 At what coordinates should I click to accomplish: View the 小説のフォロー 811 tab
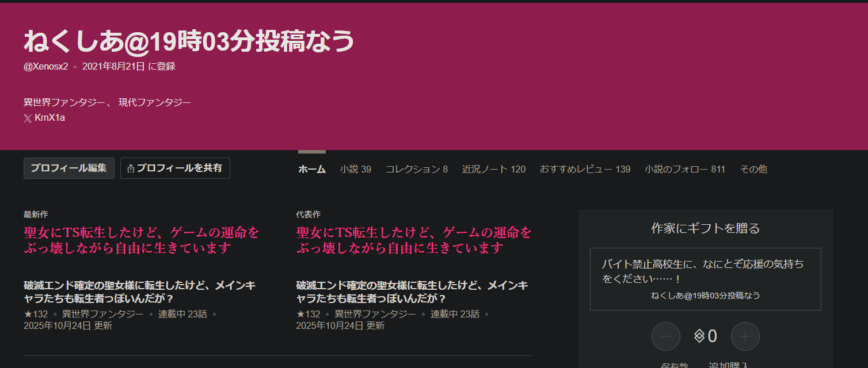(x=684, y=169)
